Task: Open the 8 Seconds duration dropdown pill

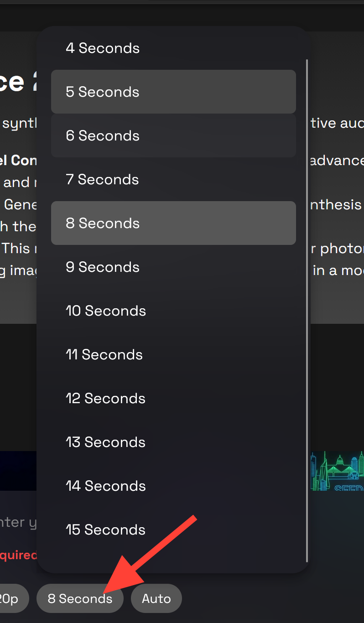Action: (x=79, y=598)
